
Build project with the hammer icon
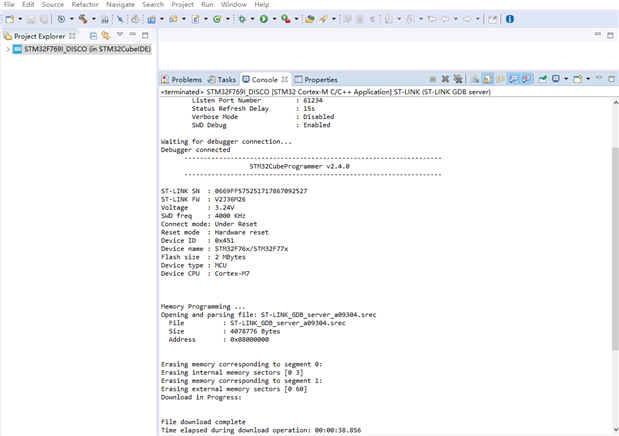[x=83, y=19]
